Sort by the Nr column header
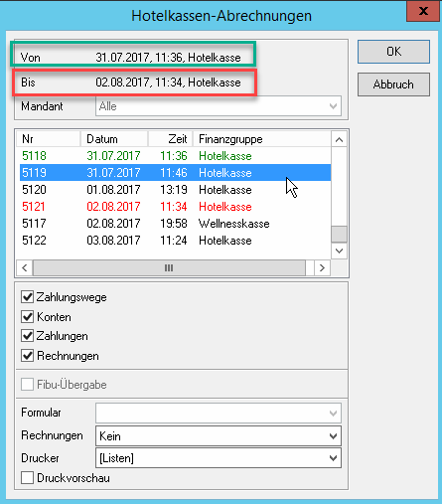The width and height of the screenshot is (442, 504). coord(49,139)
